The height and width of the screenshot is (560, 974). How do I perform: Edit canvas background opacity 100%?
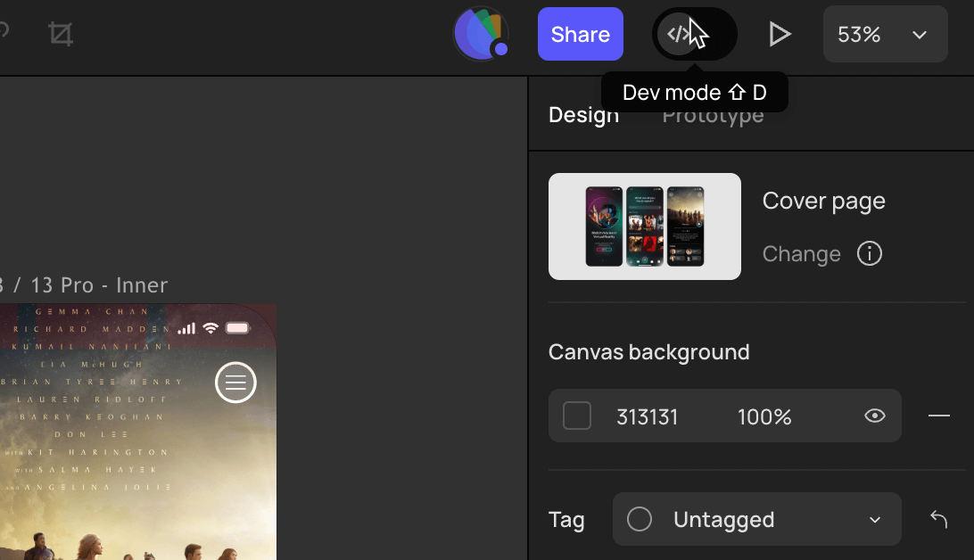[x=764, y=416]
